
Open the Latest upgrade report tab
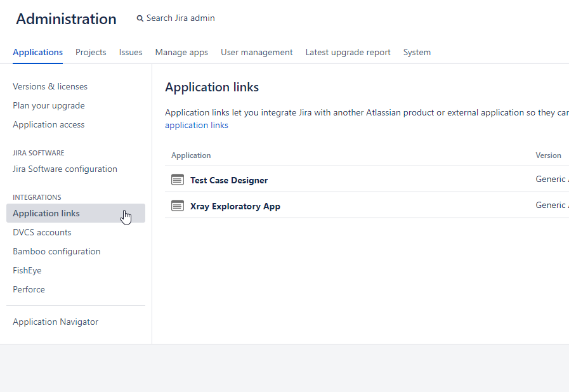(x=348, y=52)
